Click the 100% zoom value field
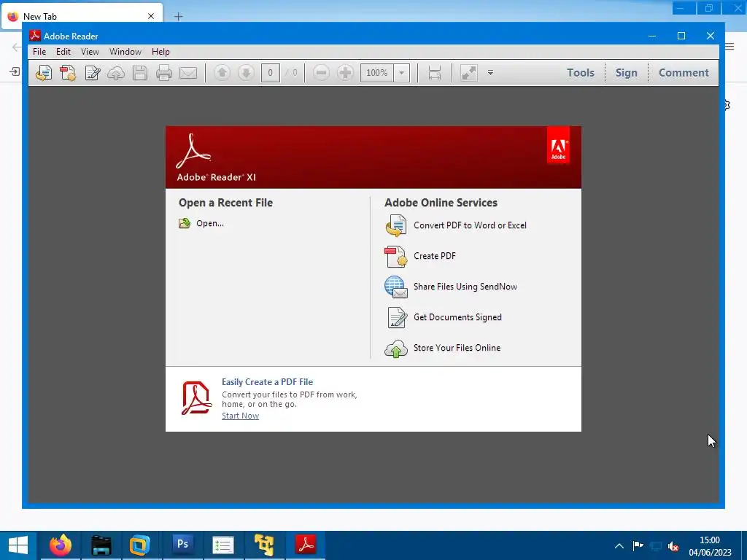747x560 pixels. click(x=377, y=73)
